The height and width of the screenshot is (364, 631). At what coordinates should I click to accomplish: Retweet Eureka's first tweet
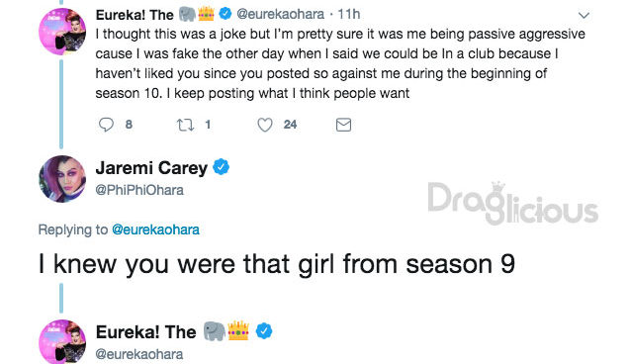(x=186, y=125)
